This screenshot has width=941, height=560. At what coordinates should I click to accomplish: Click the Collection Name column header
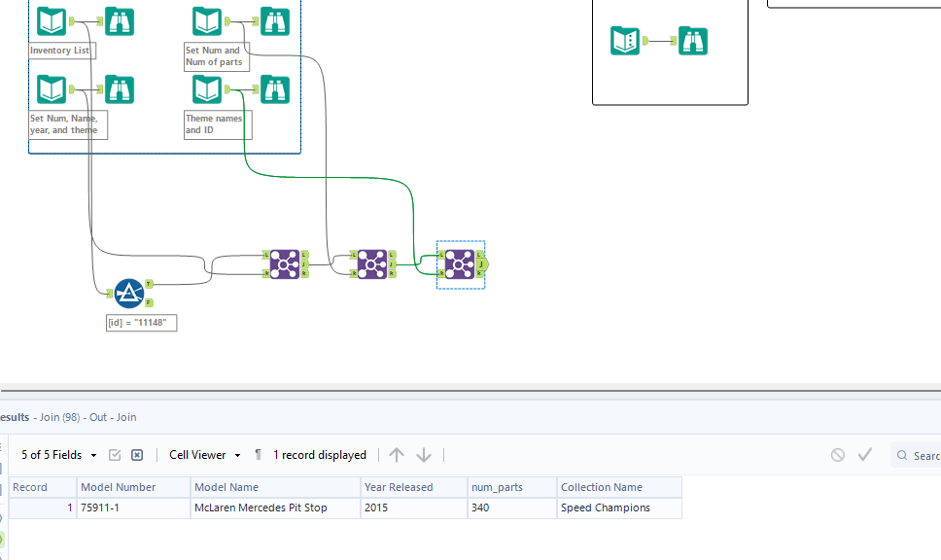(619, 487)
